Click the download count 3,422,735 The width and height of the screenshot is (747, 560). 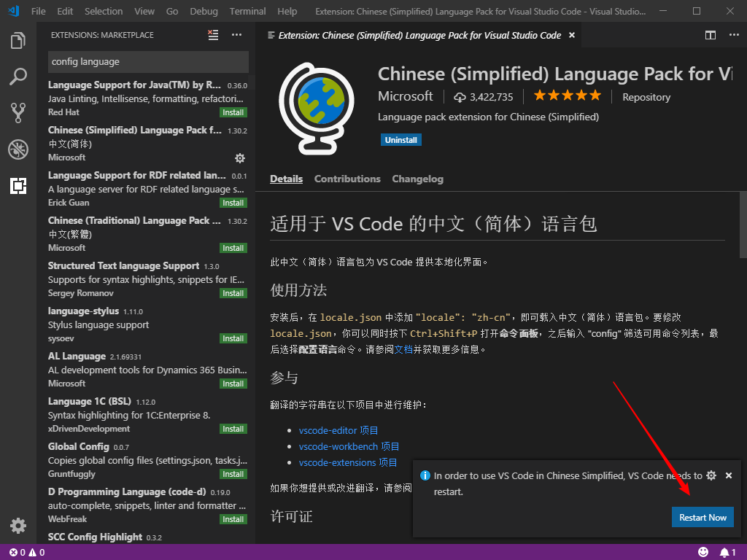(483, 97)
